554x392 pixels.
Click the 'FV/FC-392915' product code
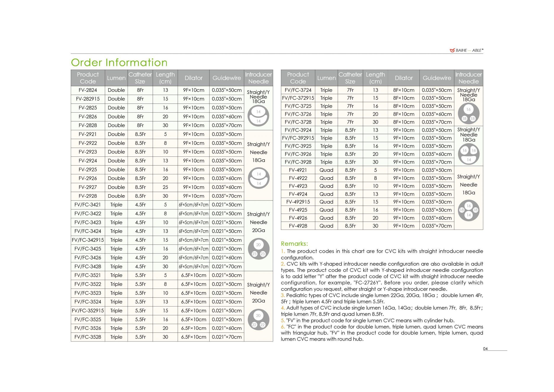click(298, 138)
